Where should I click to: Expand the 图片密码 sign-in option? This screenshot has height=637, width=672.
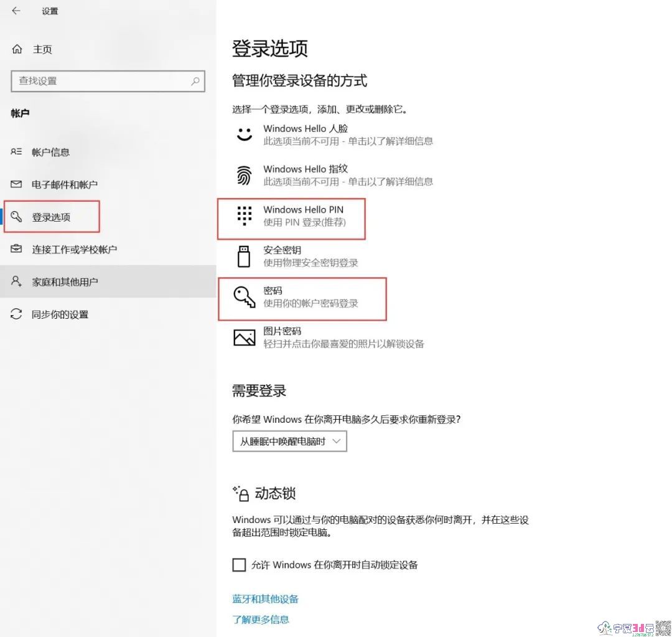point(329,337)
